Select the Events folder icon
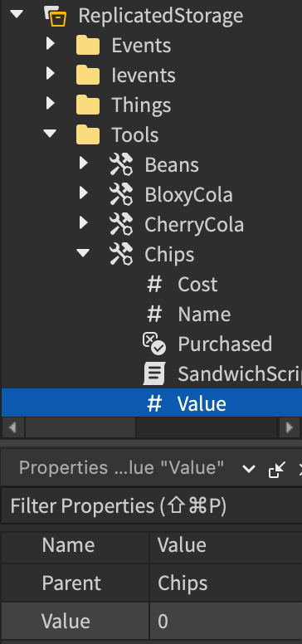Viewport: 302px width, 644px height. [88, 46]
